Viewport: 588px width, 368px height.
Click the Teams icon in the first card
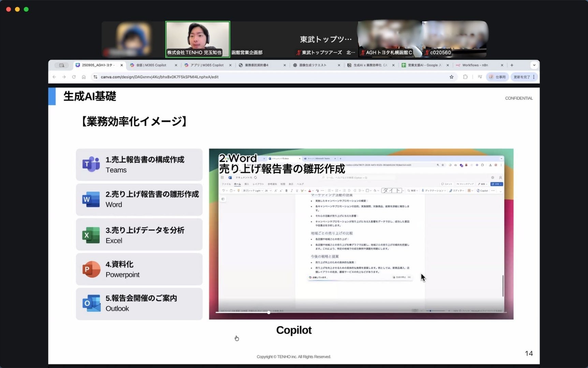[x=91, y=165]
